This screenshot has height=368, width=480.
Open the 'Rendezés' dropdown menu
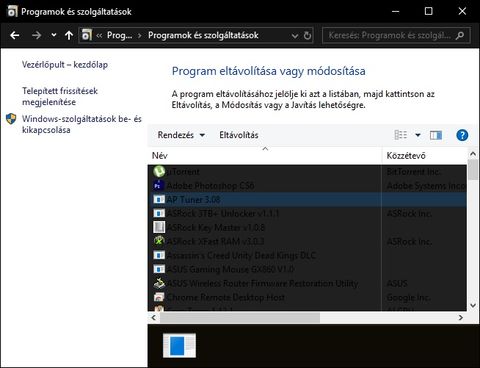point(181,135)
